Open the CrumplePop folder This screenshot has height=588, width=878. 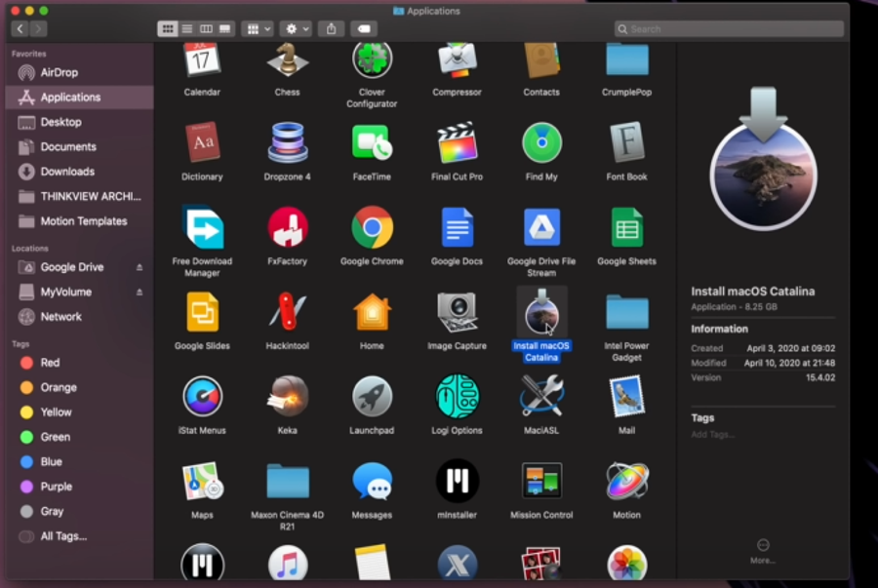click(626, 60)
